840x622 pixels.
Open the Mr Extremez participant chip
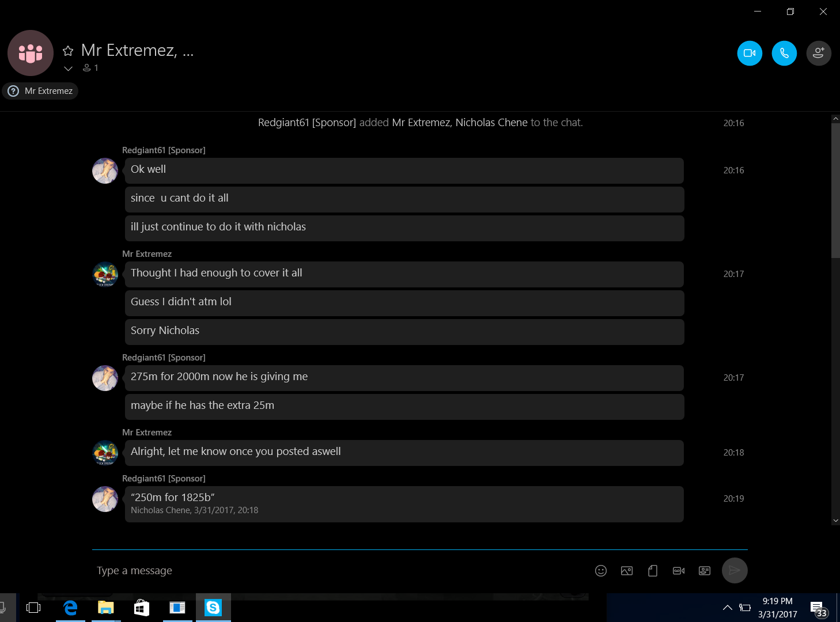(x=40, y=91)
